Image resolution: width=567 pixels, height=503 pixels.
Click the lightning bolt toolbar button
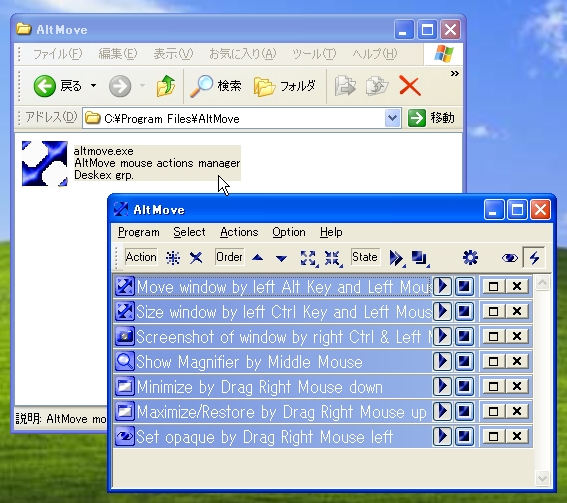(x=534, y=258)
